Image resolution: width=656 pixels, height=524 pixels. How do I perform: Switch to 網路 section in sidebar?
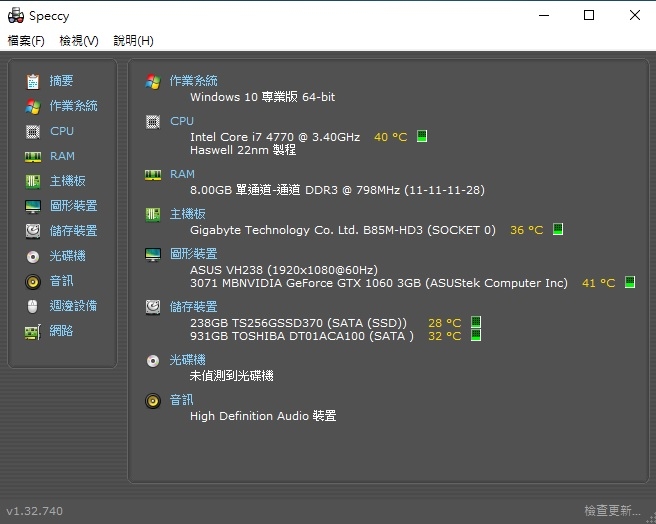(x=61, y=331)
